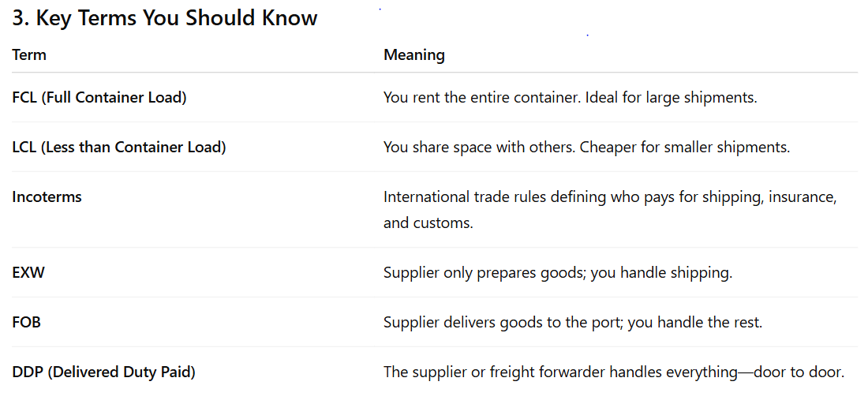Click the "and customs." wrapped line
Screen dimensions: 868x404
428,223
